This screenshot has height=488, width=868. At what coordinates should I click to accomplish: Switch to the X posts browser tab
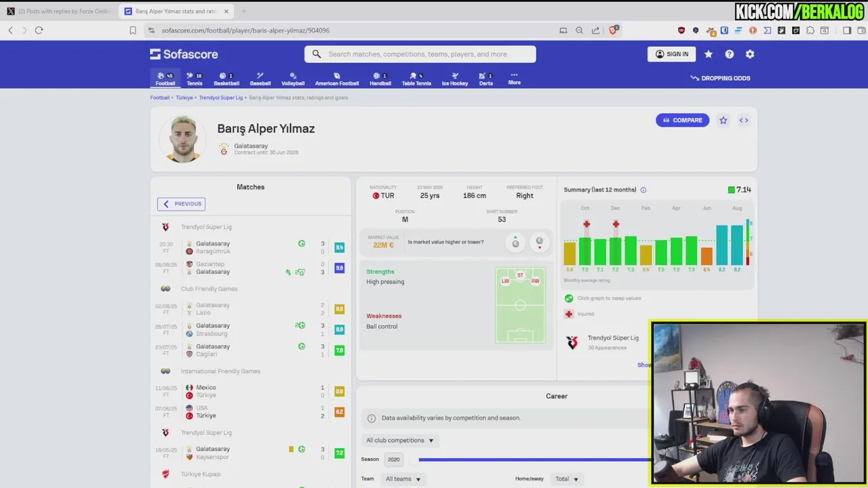pos(59,11)
